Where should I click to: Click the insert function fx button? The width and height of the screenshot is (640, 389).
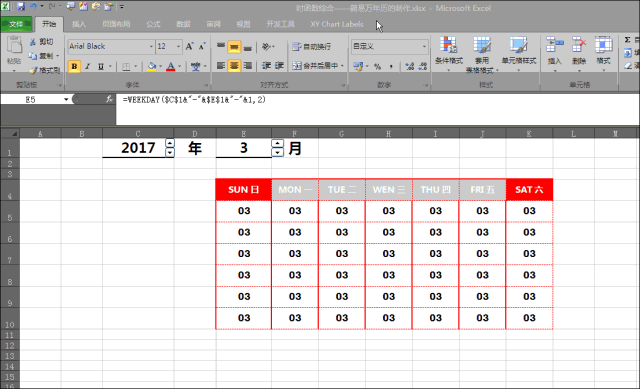coord(109,99)
